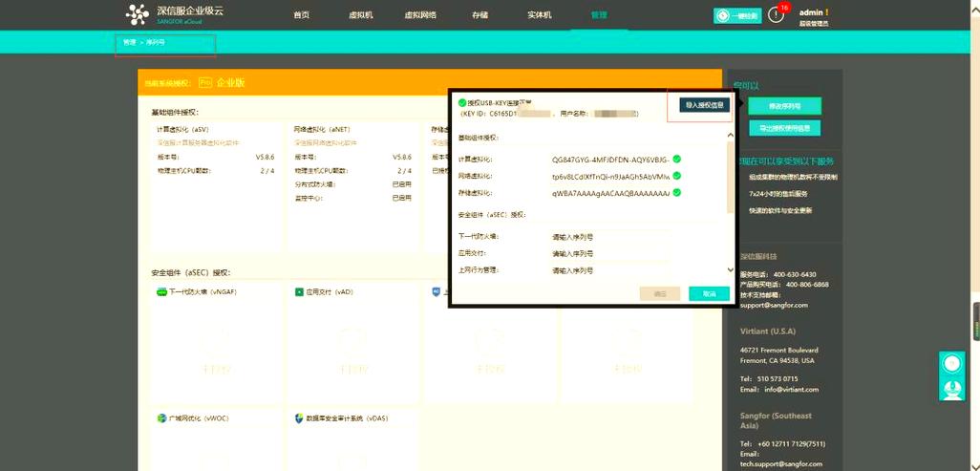Click green check beside 网络虚拟化 serial

677,176
